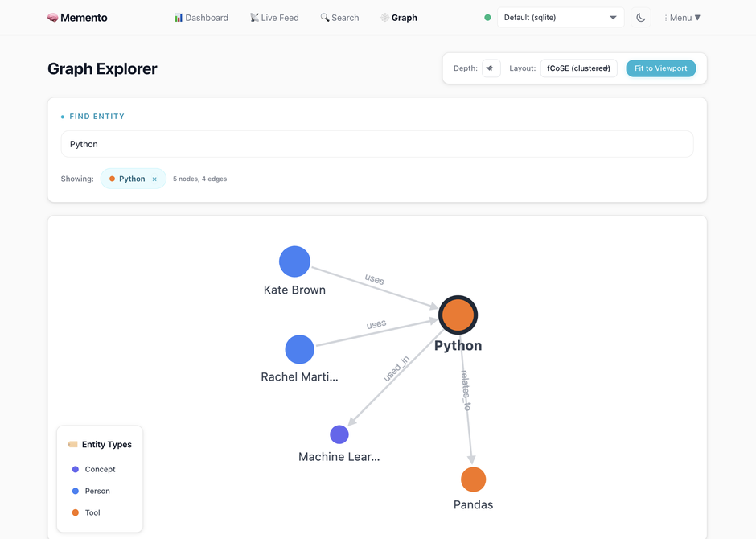The image size is (756, 539).
Task: Click inside the Python search field
Action: click(x=376, y=144)
